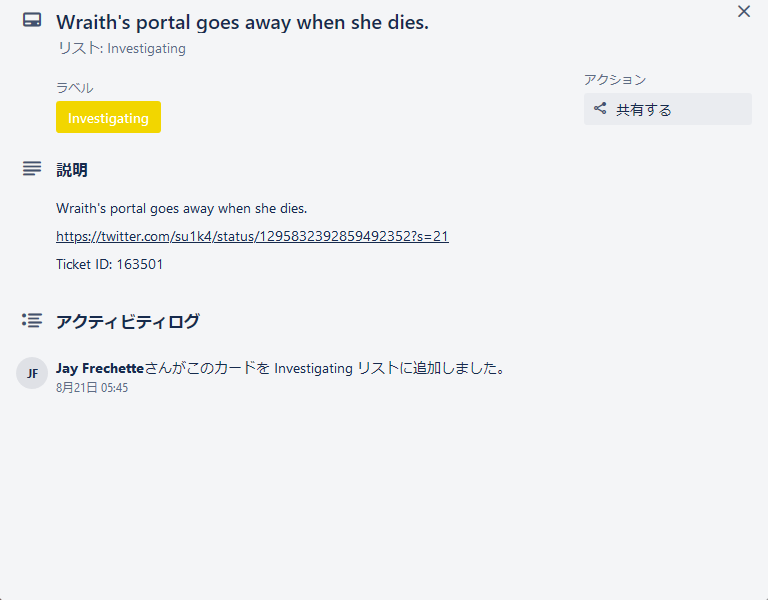Click the description lines icon

point(32,169)
